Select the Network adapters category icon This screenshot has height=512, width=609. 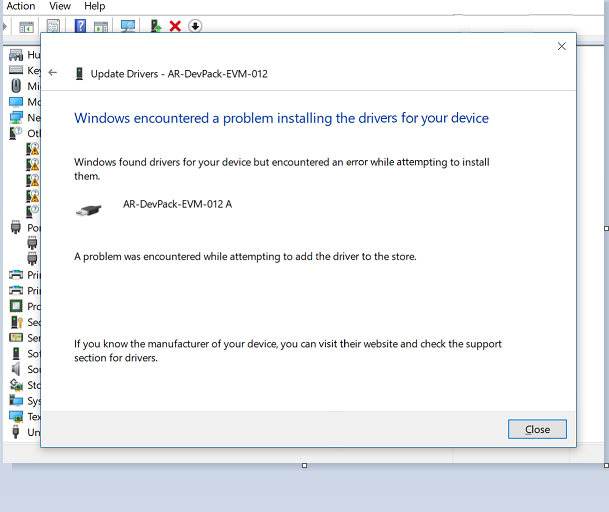pos(16,118)
